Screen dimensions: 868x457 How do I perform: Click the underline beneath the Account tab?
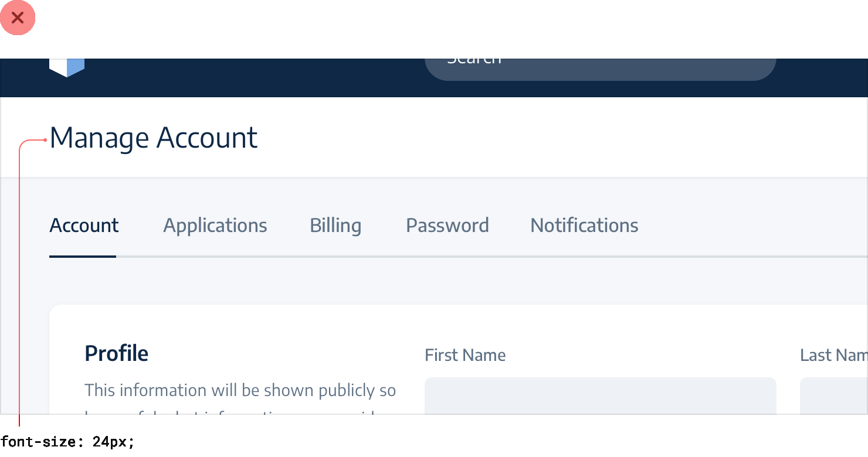coord(83,256)
